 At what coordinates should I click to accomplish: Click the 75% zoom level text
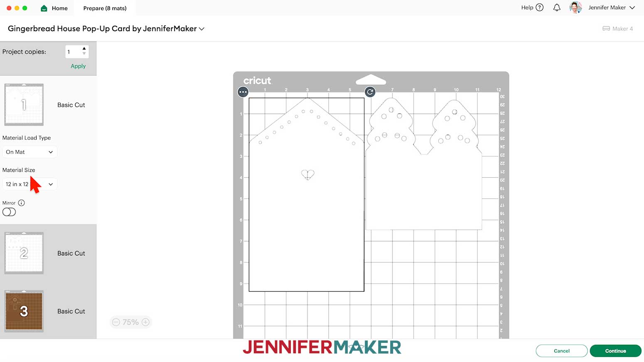click(x=130, y=322)
